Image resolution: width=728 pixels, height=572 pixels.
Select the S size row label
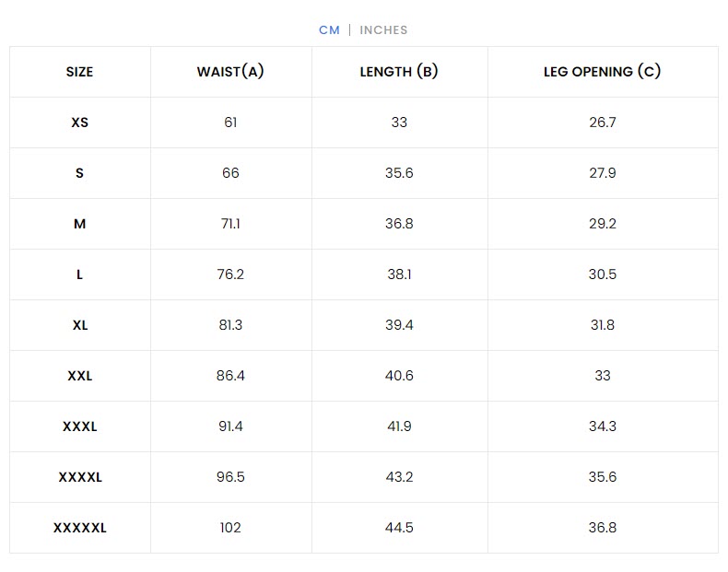[79, 173]
